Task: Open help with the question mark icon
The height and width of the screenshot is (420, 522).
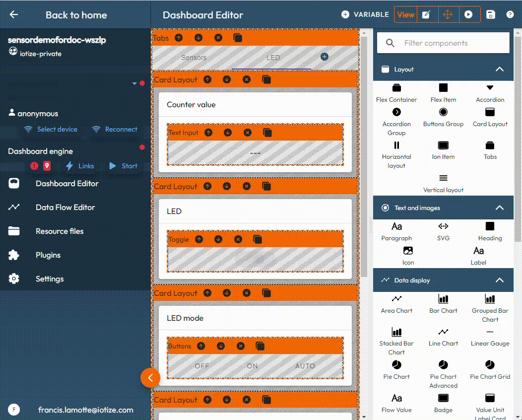Action: point(510,14)
